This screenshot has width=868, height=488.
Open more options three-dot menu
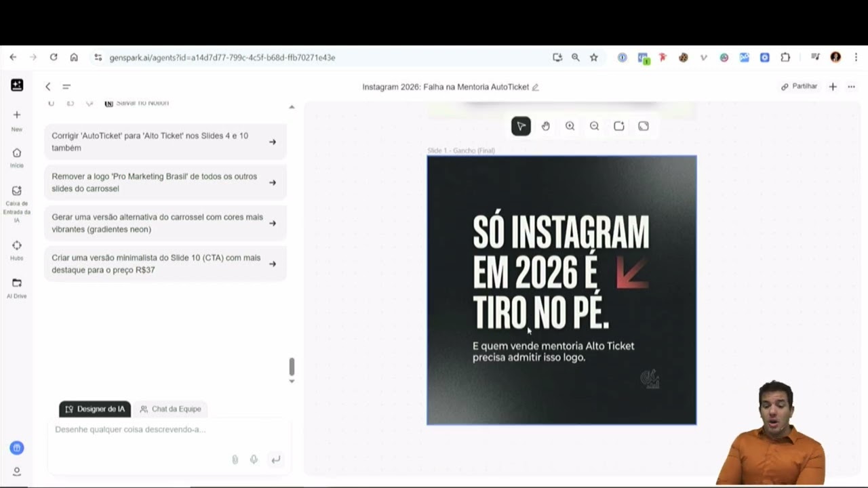(x=851, y=87)
